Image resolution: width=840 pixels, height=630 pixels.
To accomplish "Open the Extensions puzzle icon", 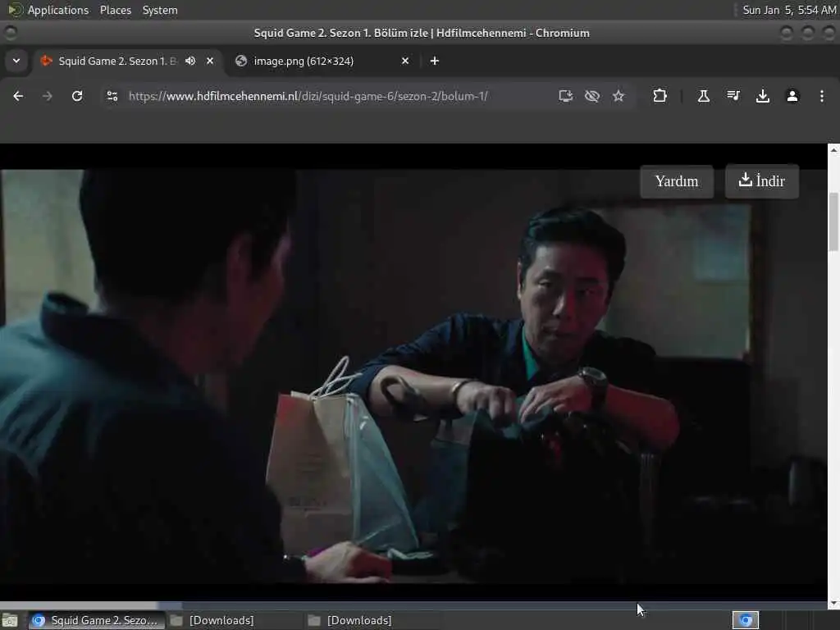I will pyautogui.click(x=660, y=96).
